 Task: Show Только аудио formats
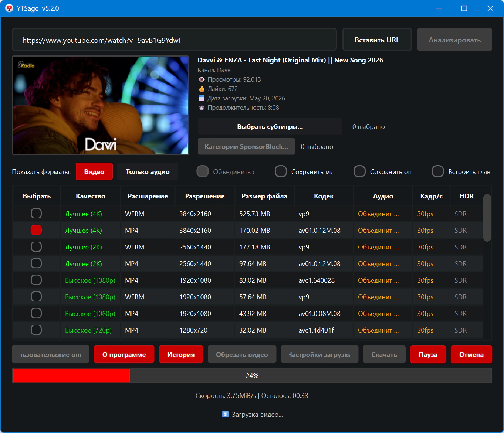(148, 171)
